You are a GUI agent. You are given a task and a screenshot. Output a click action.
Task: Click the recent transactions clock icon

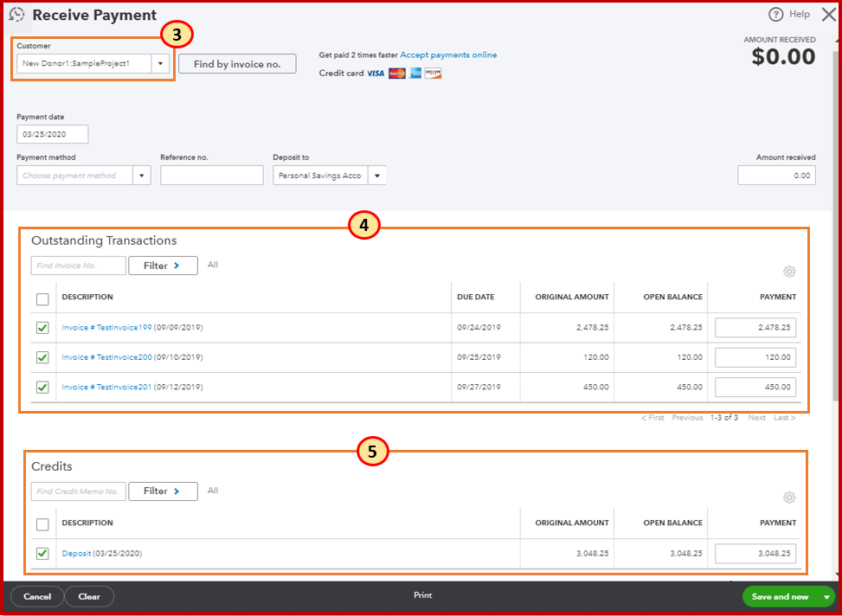click(x=17, y=15)
